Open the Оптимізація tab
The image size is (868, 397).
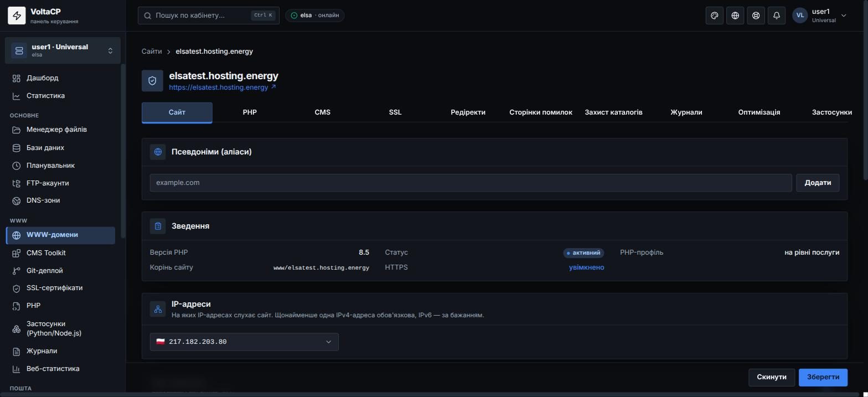click(759, 112)
